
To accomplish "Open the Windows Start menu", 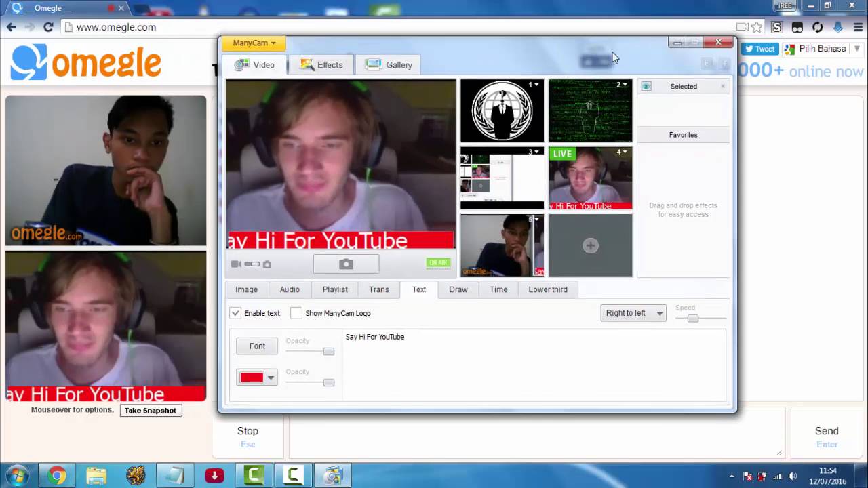I will pyautogui.click(x=16, y=475).
